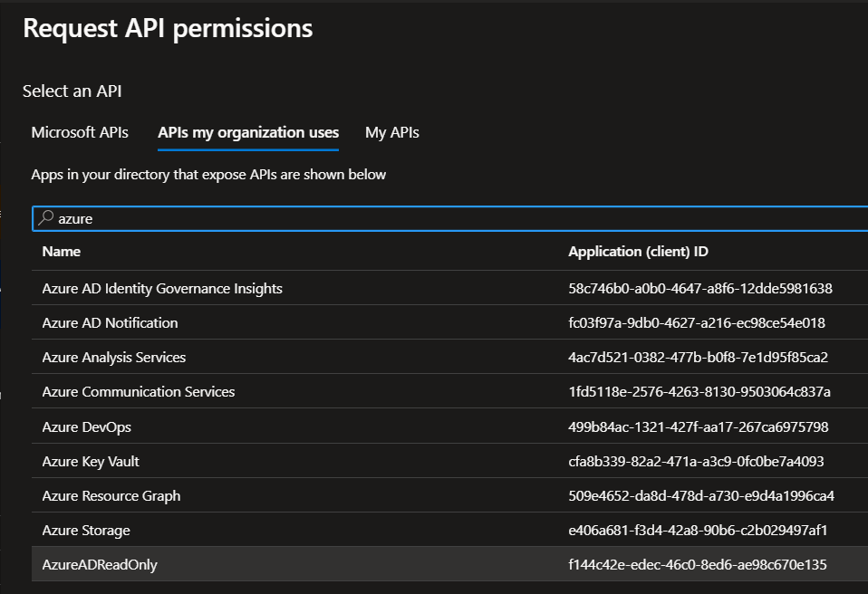Select the Azure Storage API
Viewport: 868px width, 594px height.
(x=86, y=531)
